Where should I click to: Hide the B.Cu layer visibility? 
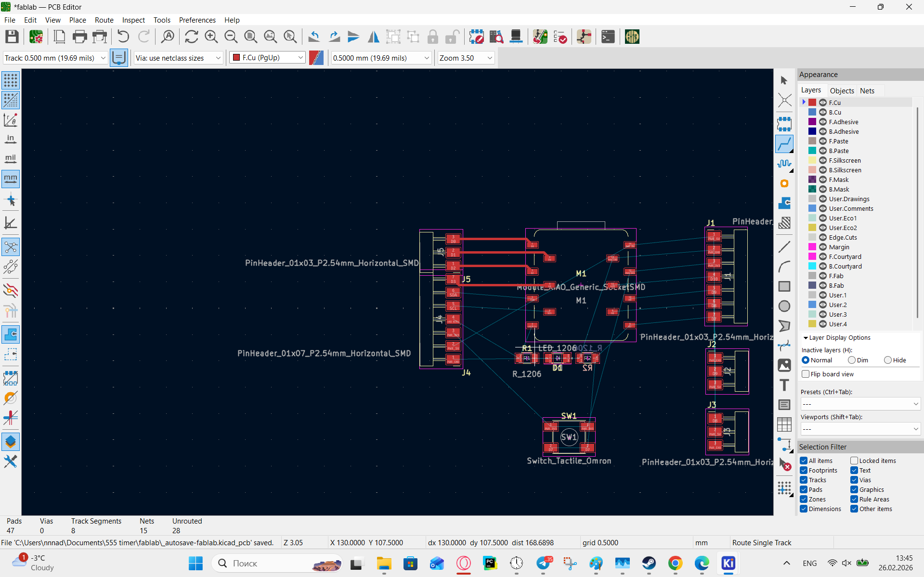pos(823,112)
